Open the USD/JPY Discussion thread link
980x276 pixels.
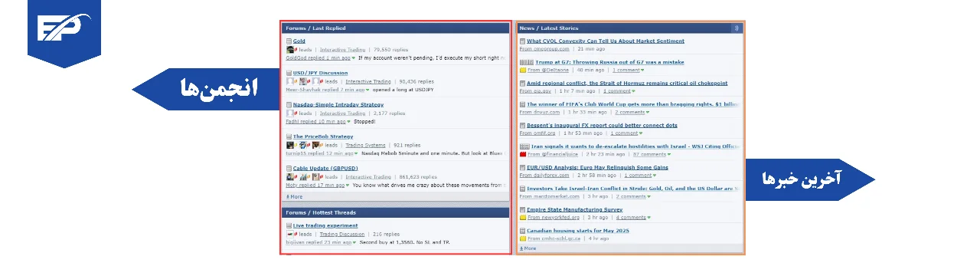tap(320, 73)
